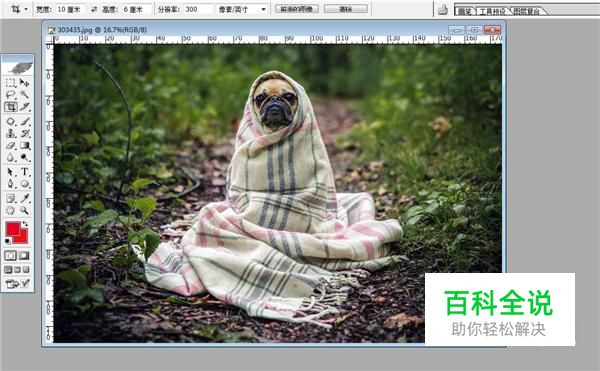
Task: Enable Full Screen mode with menu bar
Action: 17,270
